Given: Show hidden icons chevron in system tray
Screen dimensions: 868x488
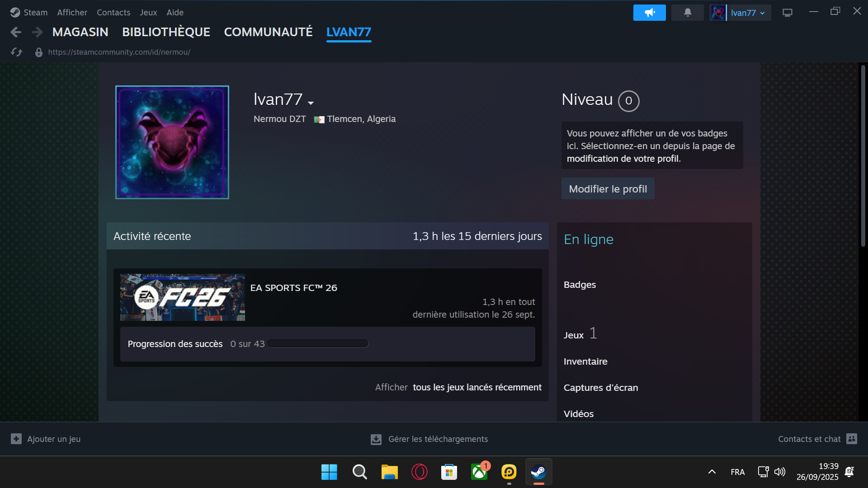Looking at the screenshot, I should point(712,472).
